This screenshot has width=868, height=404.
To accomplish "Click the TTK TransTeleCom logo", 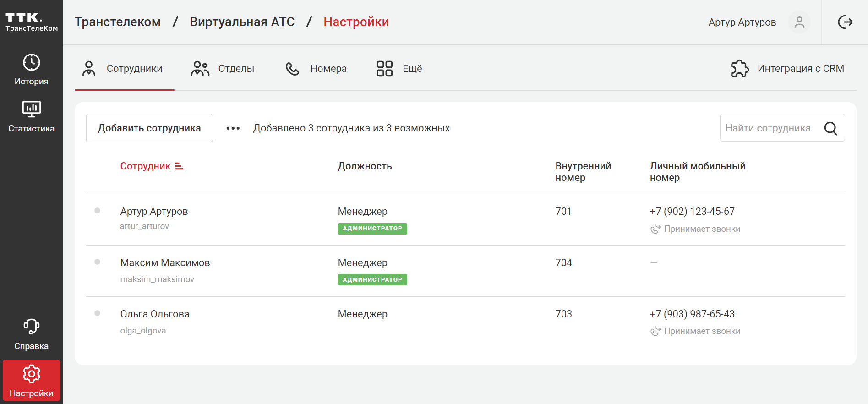I will pos(31,22).
